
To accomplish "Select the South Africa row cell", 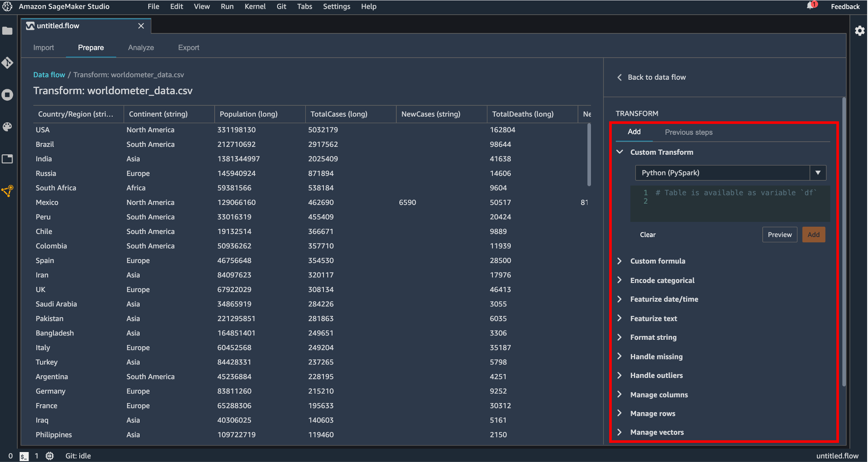I will pos(56,188).
